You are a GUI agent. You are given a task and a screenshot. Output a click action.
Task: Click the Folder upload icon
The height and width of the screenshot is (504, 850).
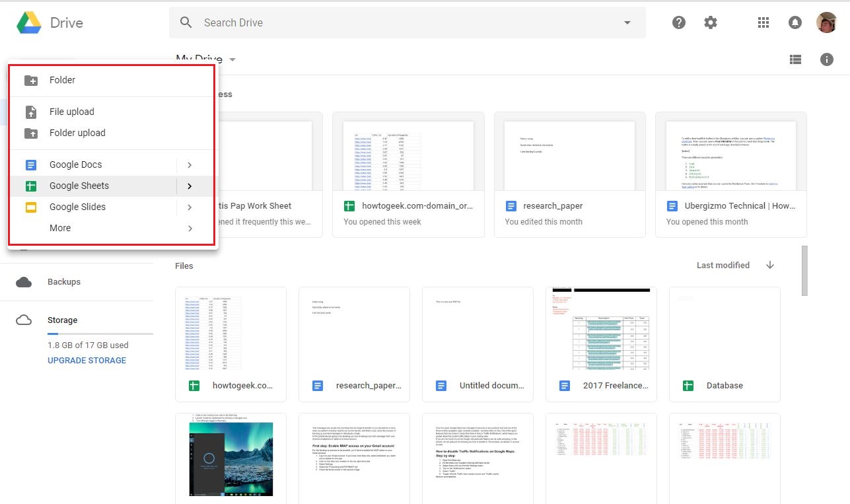(x=31, y=133)
